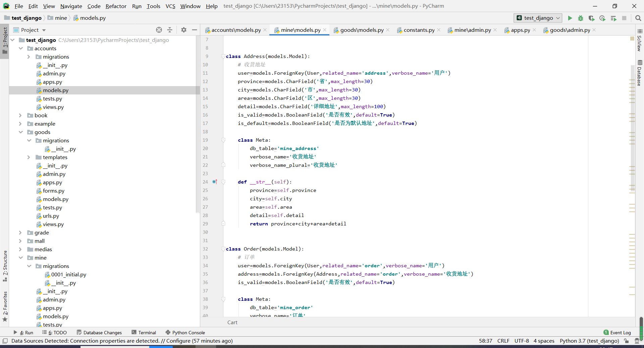Open the Event Log
The image size is (644, 348).
click(x=617, y=333)
